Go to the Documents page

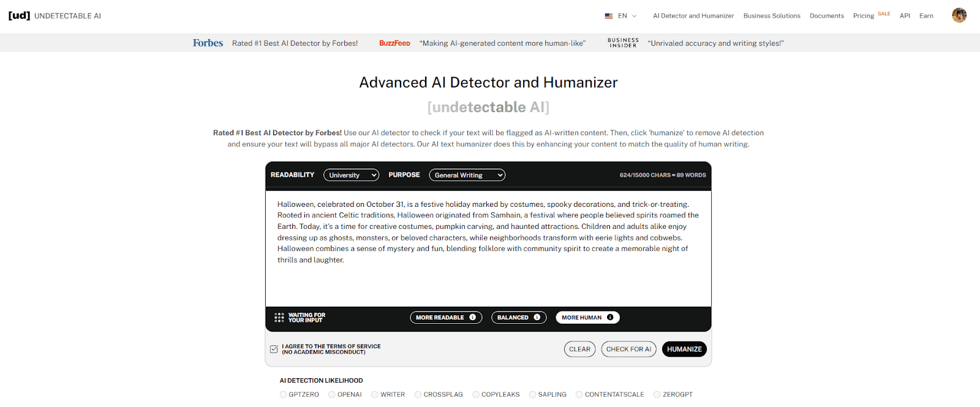point(826,16)
